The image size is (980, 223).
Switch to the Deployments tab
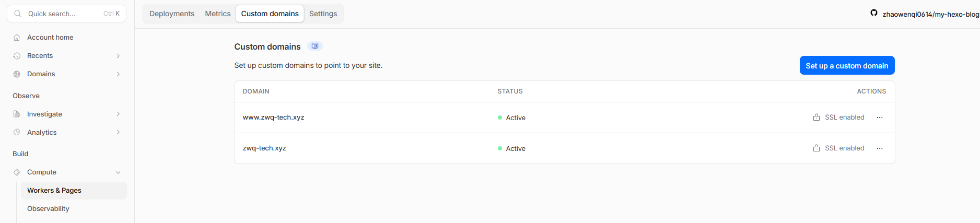click(x=172, y=14)
